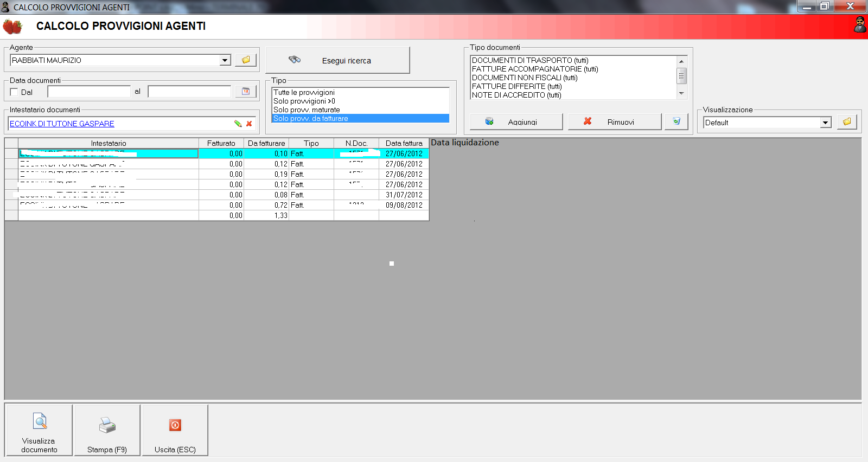Print with Stampa (F9)

click(107, 430)
